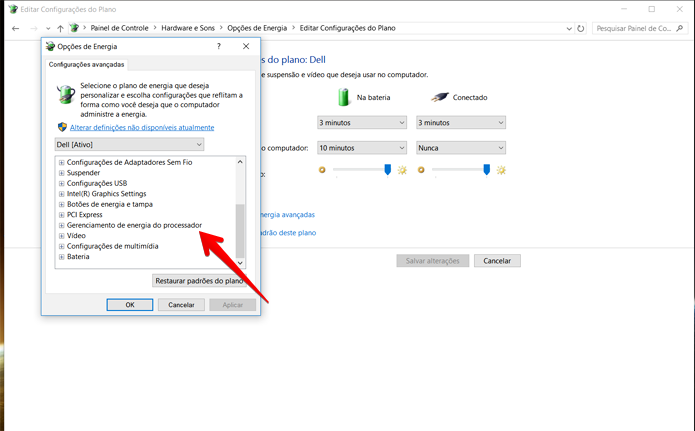Click the power plug Conectado icon
Screen dimensions: 695x431
(x=440, y=97)
